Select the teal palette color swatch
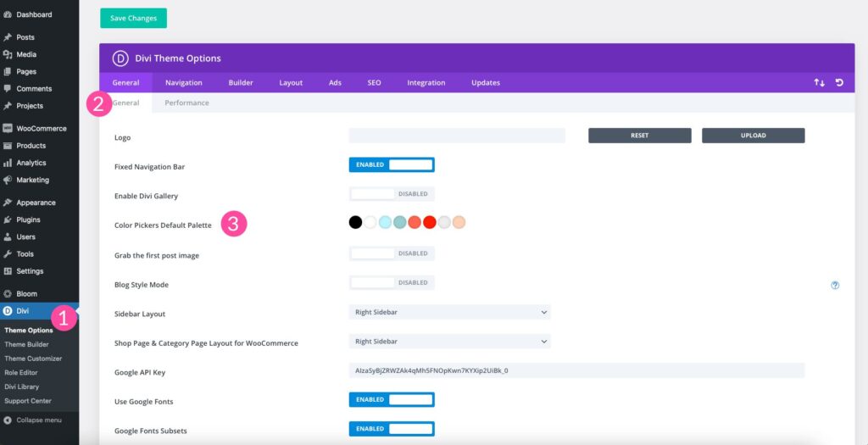Screen dimensions: 868x445 (400, 222)
